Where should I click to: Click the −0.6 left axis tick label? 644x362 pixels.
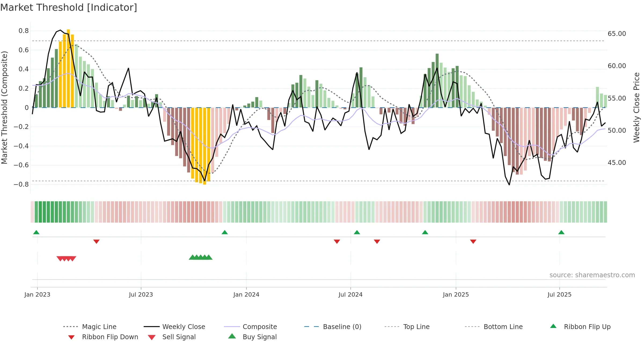tap(21, 165)
